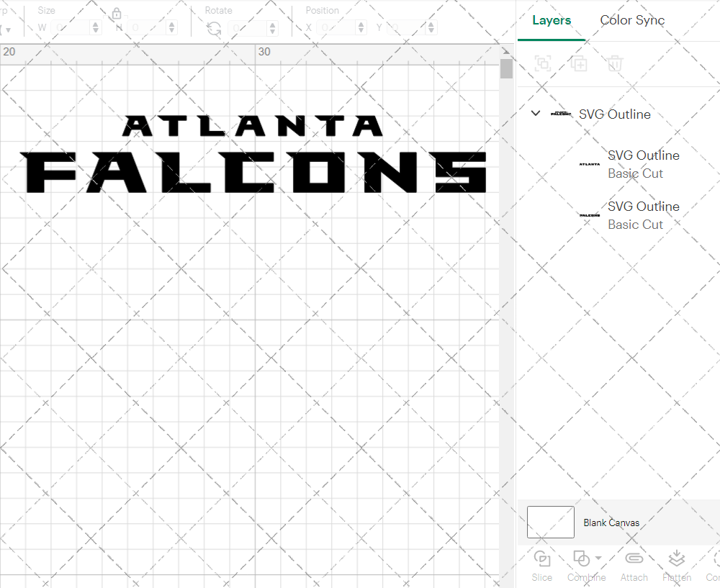Collapse the SVG Outline group
This screenshot has height=588, width=720.
coord(535,113)
